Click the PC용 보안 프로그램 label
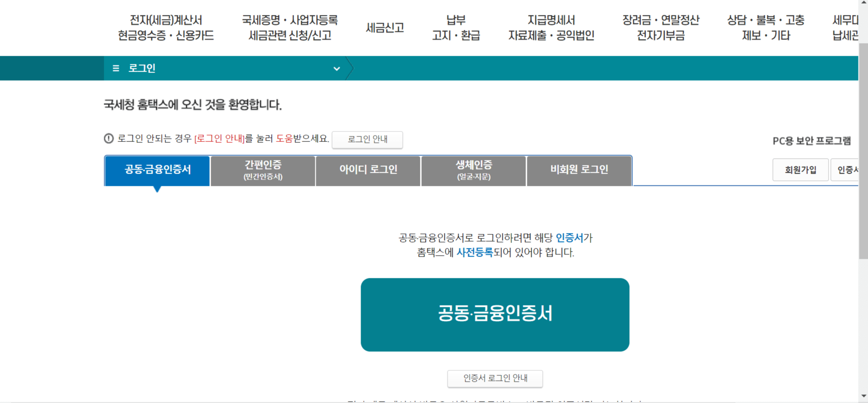 (811, 141)
